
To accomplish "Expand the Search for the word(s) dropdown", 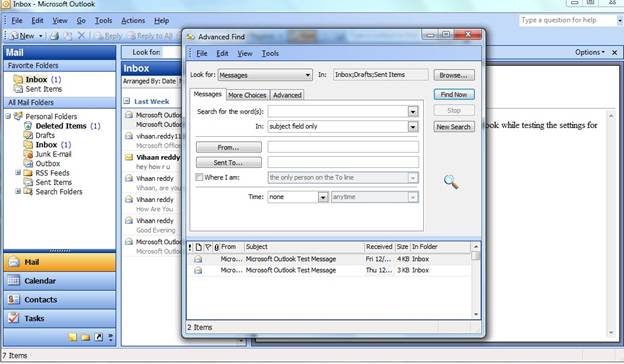I will coord(413,111).
